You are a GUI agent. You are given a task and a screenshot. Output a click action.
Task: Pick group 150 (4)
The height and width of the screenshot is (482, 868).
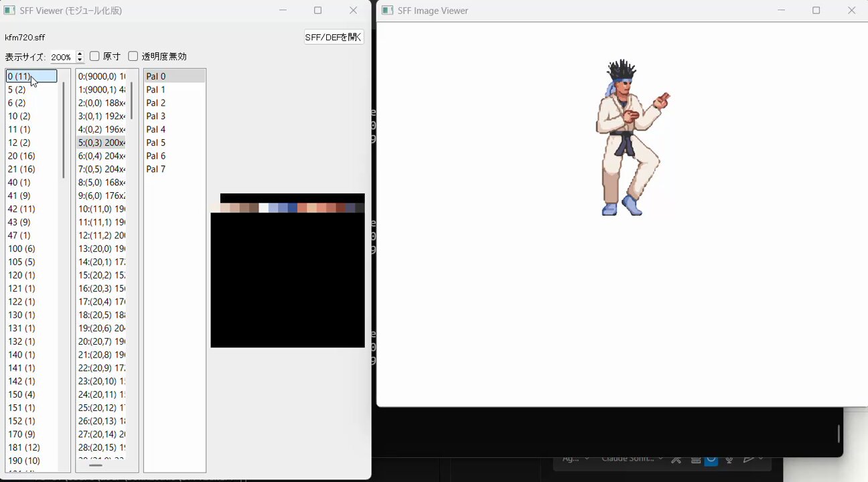[31, 394]
